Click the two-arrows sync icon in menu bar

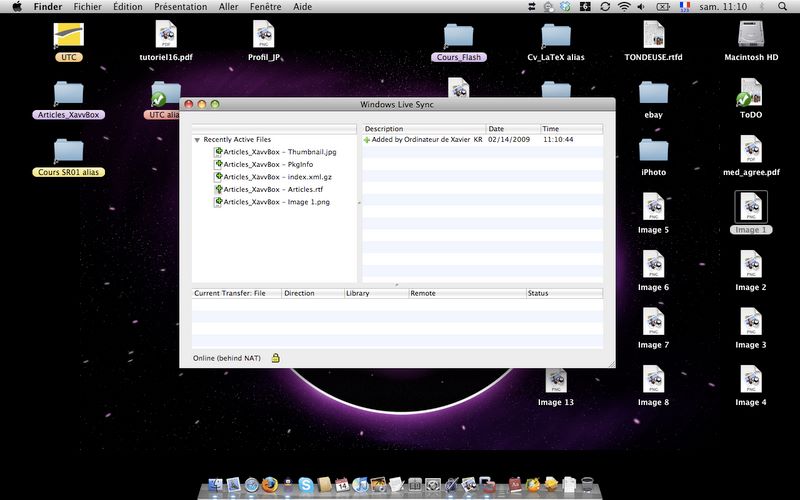(531, 7)
